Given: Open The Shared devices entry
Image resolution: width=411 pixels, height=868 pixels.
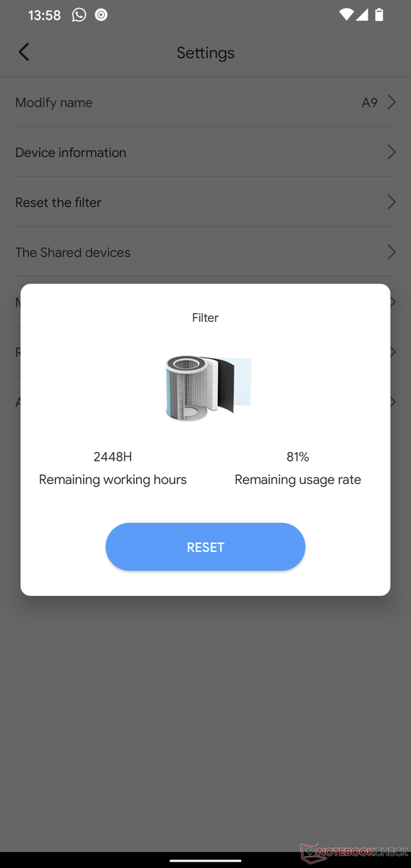Looking at the screenshot, I should tap(205, 252).
